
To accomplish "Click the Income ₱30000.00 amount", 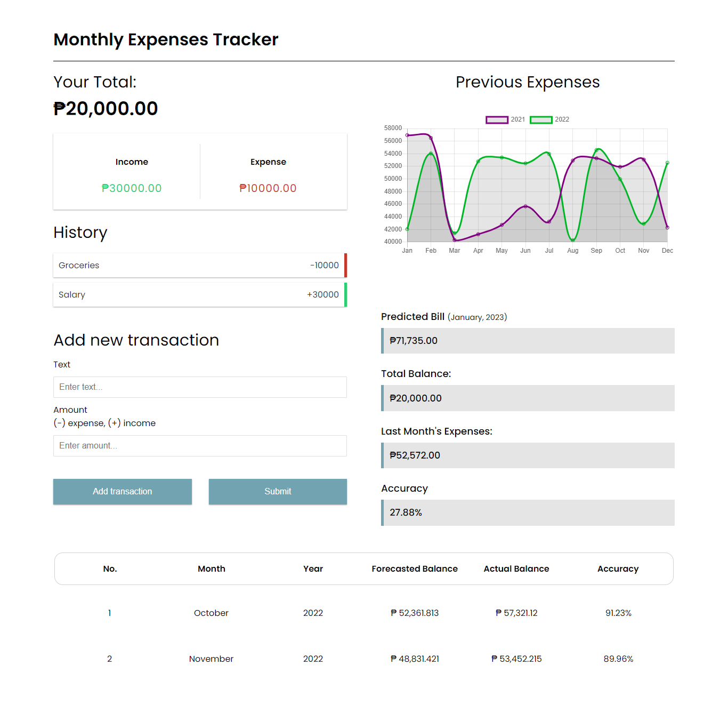I will 132,188.
